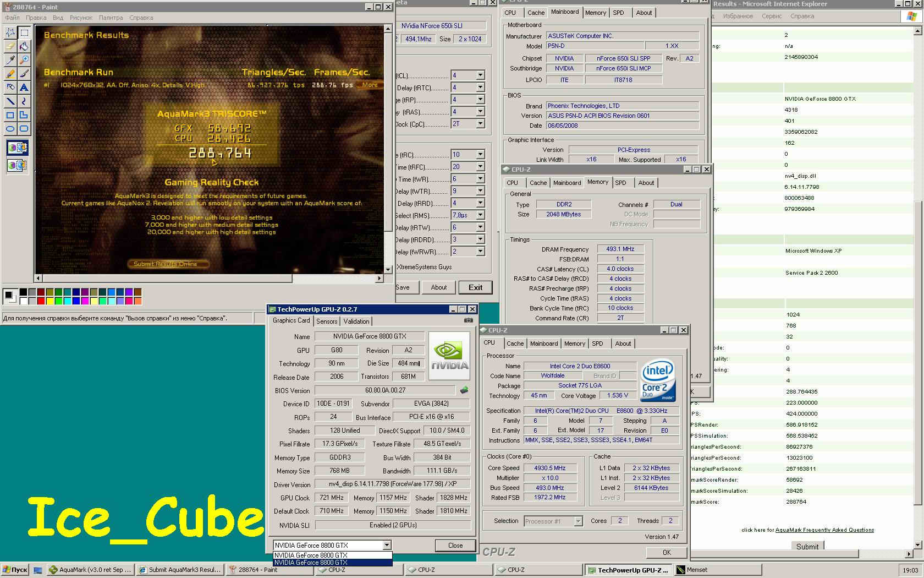
Task: Click the Windows flag logo in Internet Explorer
Action: (x=911, y=16)
